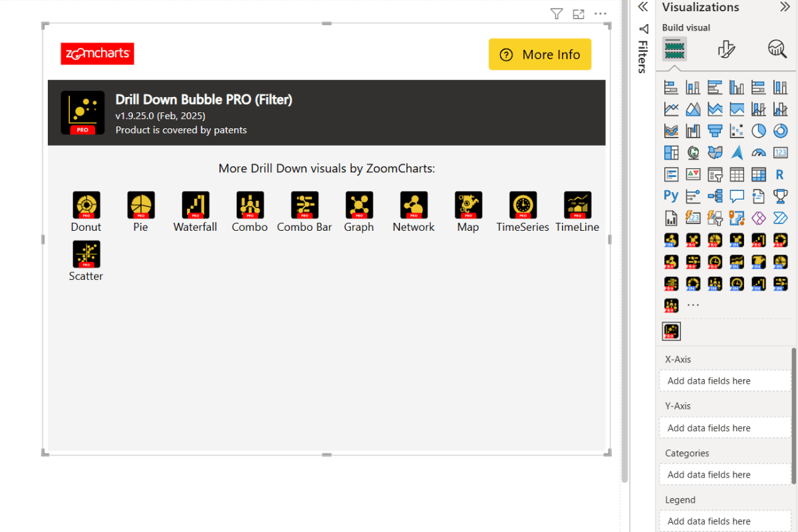Image resolution: width=798 pixels, height=532 pixels.
Task: Click the Y-Axis data field well
Action: 725,428
